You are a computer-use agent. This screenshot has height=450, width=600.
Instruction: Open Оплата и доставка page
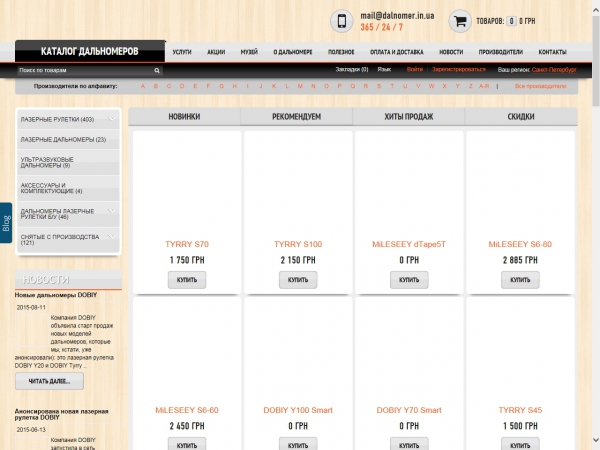pos(396,52)
